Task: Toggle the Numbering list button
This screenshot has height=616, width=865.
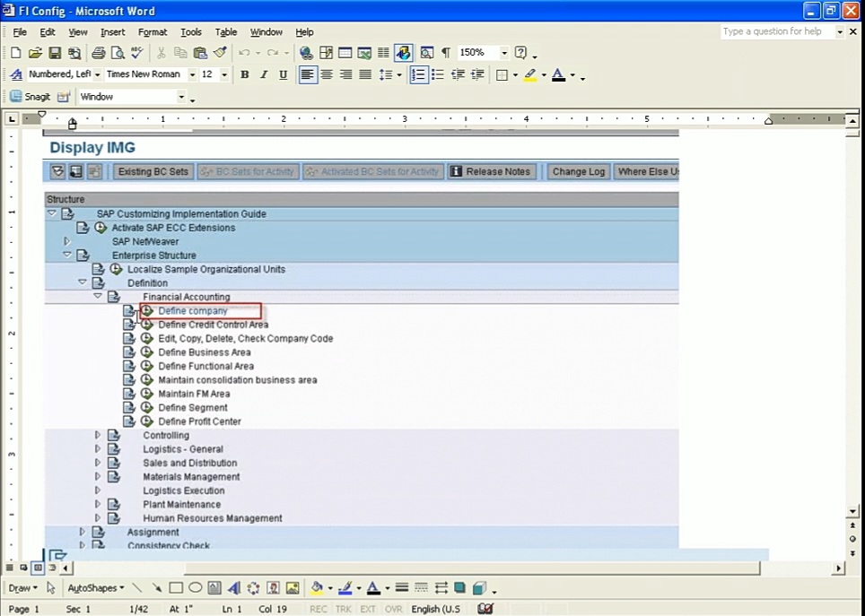Action: (x=418, y=74)
